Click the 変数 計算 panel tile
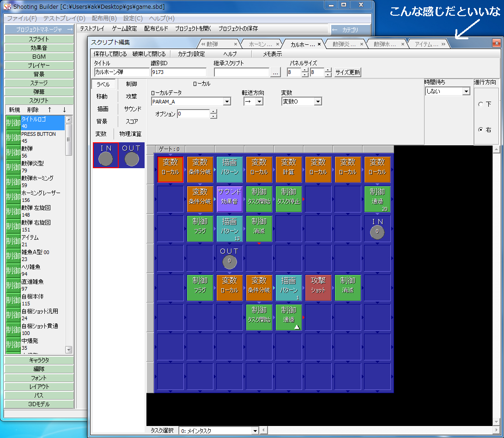 point(289,170)
